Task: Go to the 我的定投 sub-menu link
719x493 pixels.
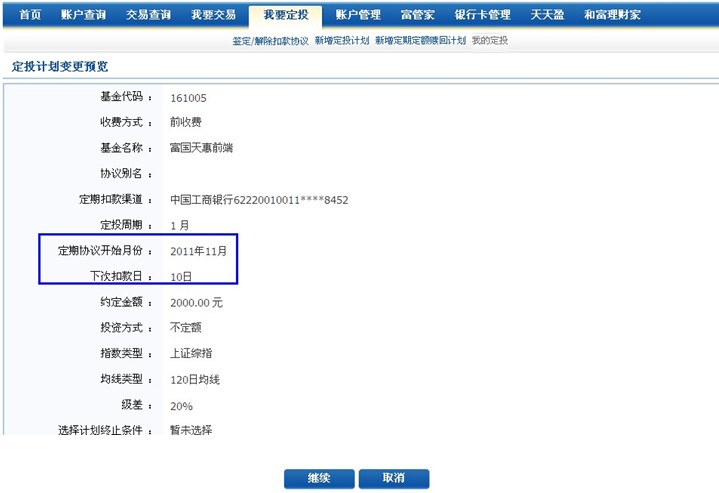Action: point(489,41)
